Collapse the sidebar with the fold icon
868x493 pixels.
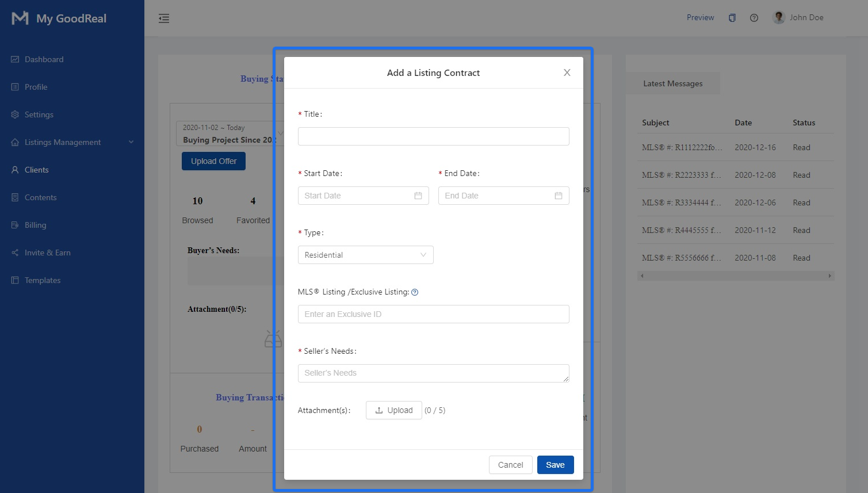point(164,18)
